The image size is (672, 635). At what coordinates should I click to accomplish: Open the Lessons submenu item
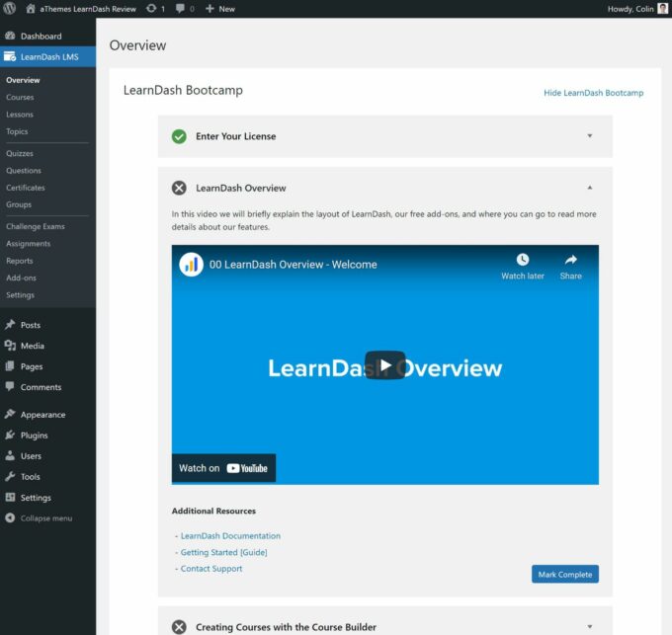(x=20, y=115)
